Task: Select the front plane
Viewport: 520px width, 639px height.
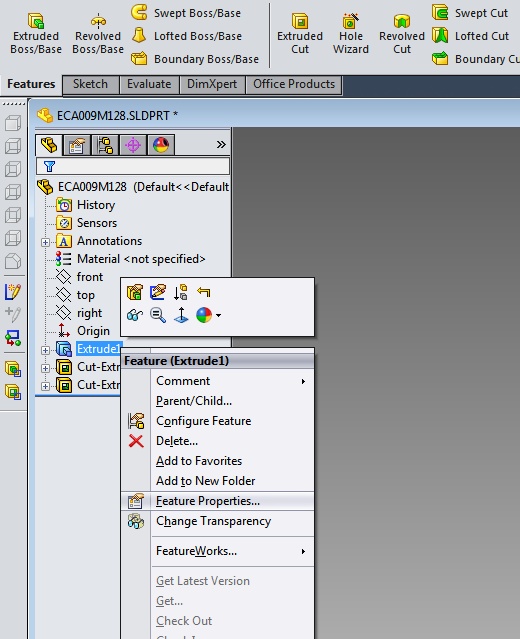Action: click(80, 277)
